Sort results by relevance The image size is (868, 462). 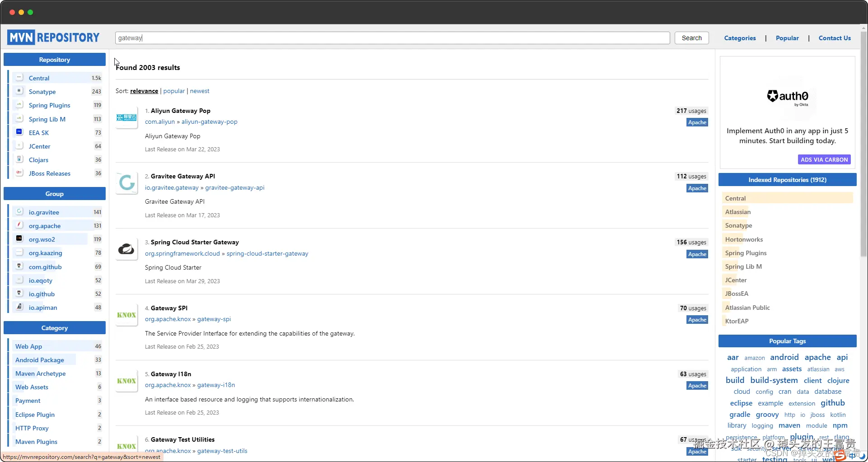[x=144, y=91]
